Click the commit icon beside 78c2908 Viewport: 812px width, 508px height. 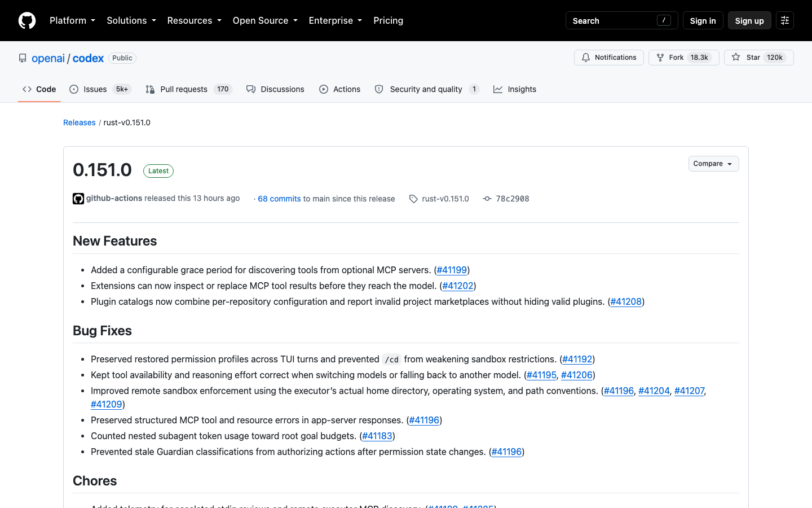[x=487, y=199]
